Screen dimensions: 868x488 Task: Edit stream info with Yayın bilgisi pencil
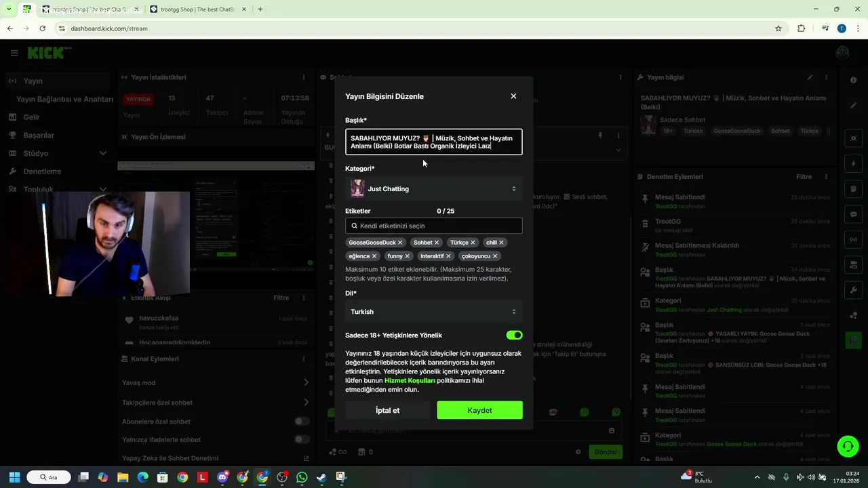pos(810,78)
